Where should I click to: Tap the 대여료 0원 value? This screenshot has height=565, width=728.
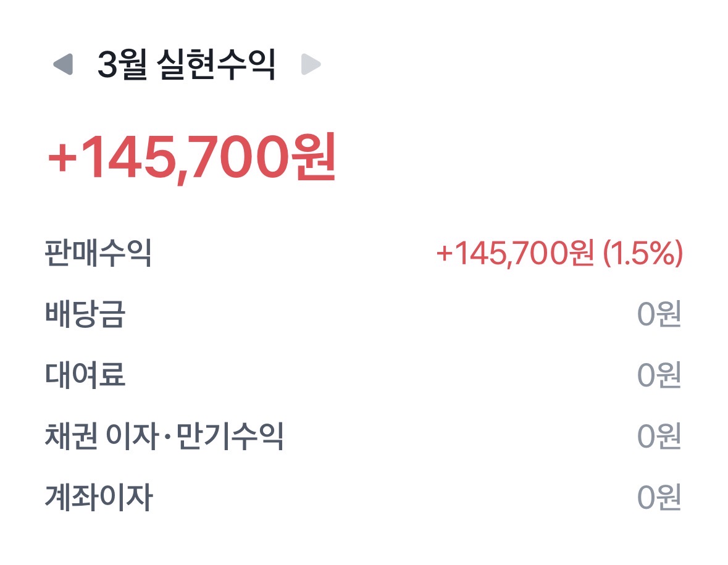tap(659, 375)
